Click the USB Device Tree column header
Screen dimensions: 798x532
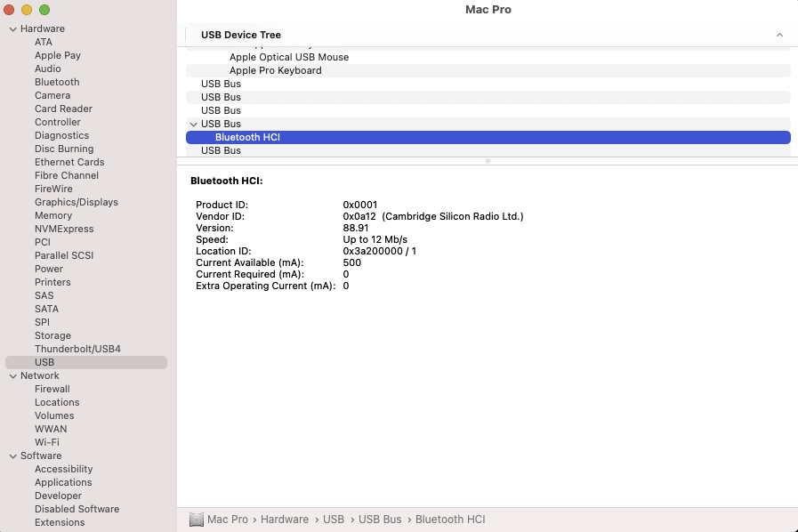(x=241, y=35)
